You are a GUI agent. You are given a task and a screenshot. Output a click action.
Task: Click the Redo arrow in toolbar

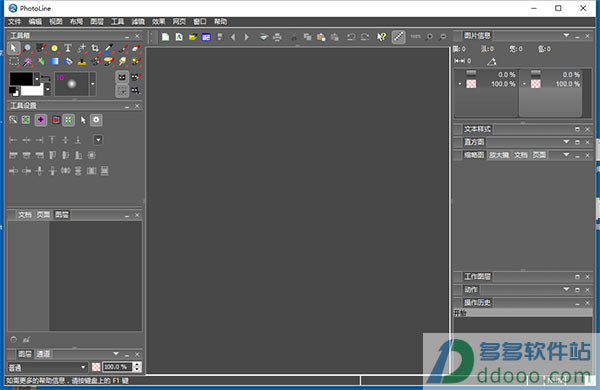coord(365,37)
